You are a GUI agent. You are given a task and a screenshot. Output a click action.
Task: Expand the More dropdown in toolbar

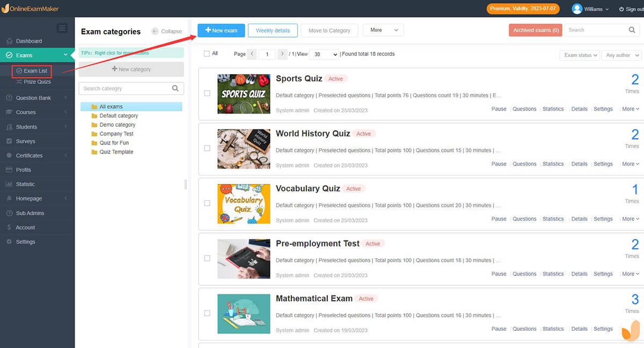tap(383, 30)
